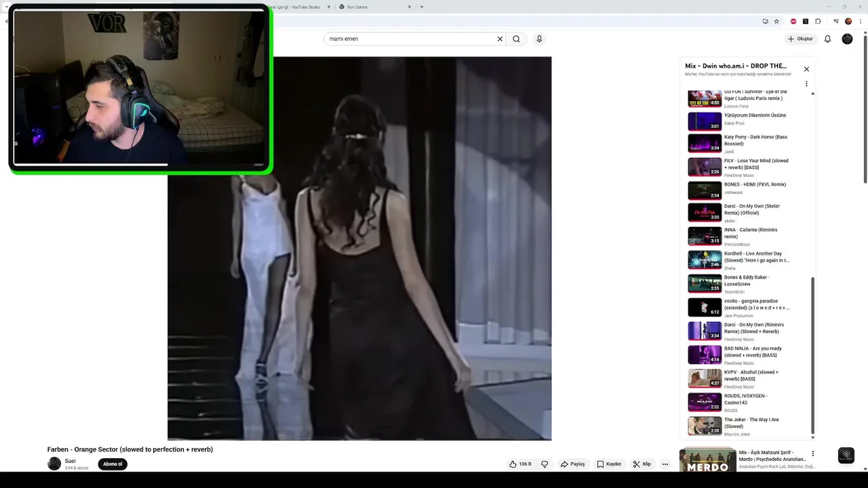Close the Mix playlist panel

click(x=806, y=69)
